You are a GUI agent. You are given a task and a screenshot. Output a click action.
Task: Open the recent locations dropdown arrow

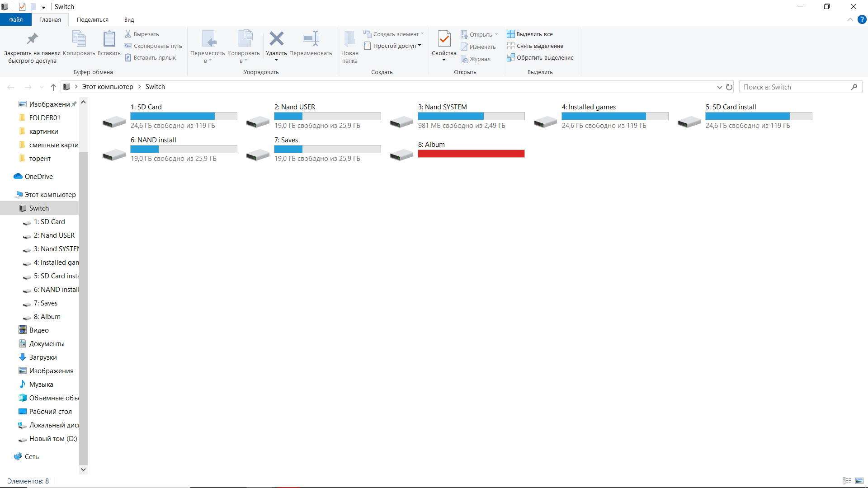pyautogui.click(x=42, y=87)
